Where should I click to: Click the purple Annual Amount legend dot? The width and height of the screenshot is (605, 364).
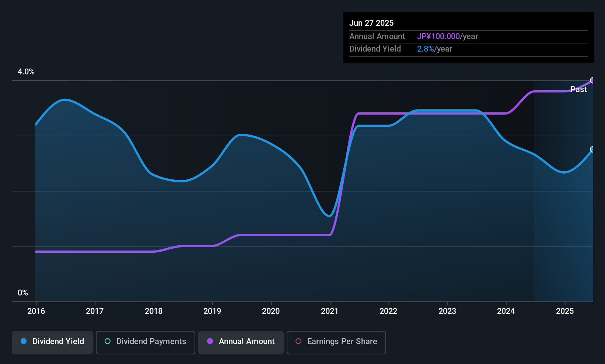coord(210,342)
